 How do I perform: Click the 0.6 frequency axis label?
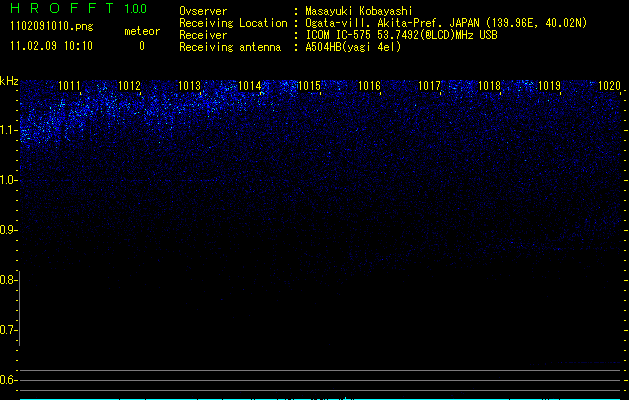[x=8, y=380]
